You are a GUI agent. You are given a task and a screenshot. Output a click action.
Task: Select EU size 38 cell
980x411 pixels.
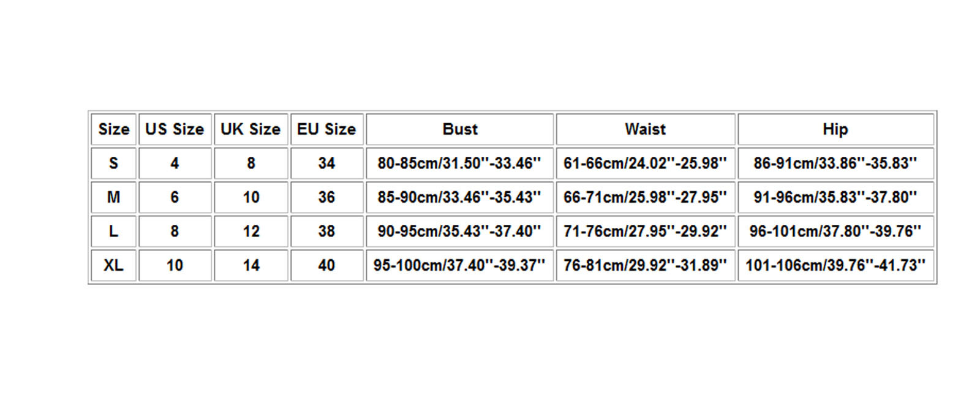tap(326, 231)
